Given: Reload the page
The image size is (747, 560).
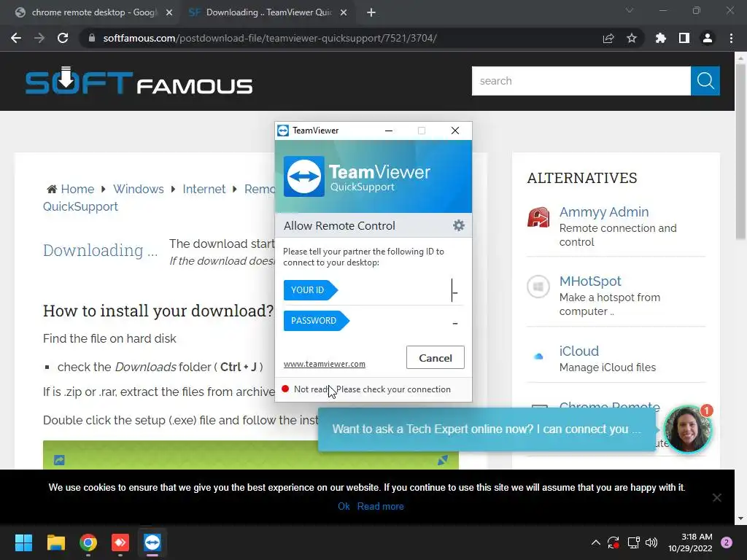Looking at the screenshot, I should (63, 38).
